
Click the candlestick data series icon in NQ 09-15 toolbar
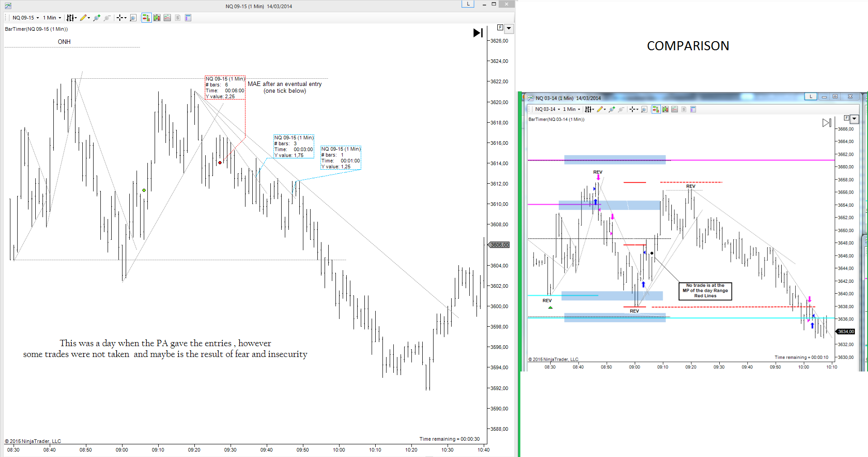click(157, 18)
